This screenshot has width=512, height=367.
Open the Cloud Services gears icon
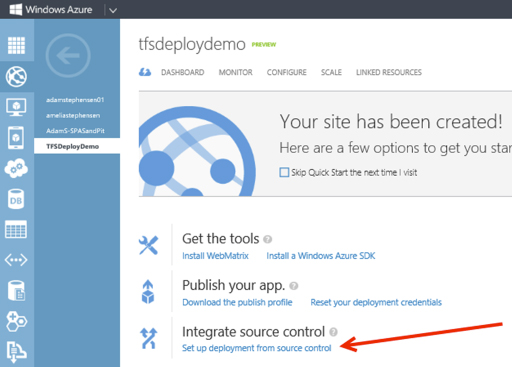16,168
